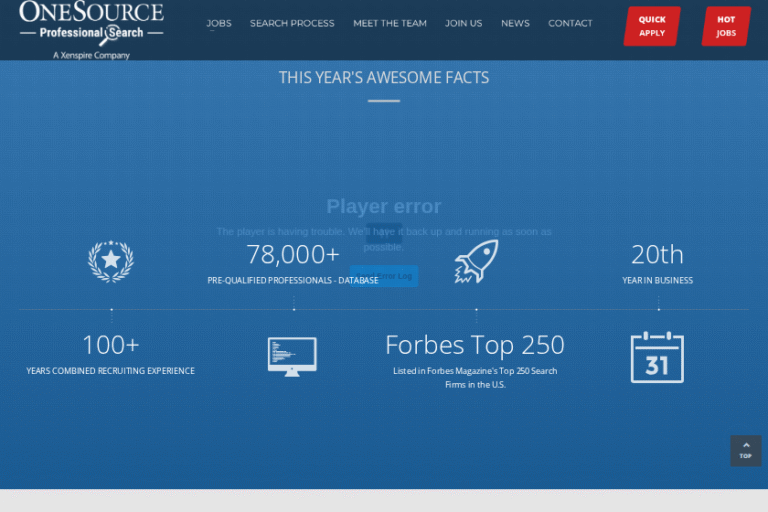Click the 78,000+ professionals statistic
Viewport: 768px width, 512px height.
(293, 255)
